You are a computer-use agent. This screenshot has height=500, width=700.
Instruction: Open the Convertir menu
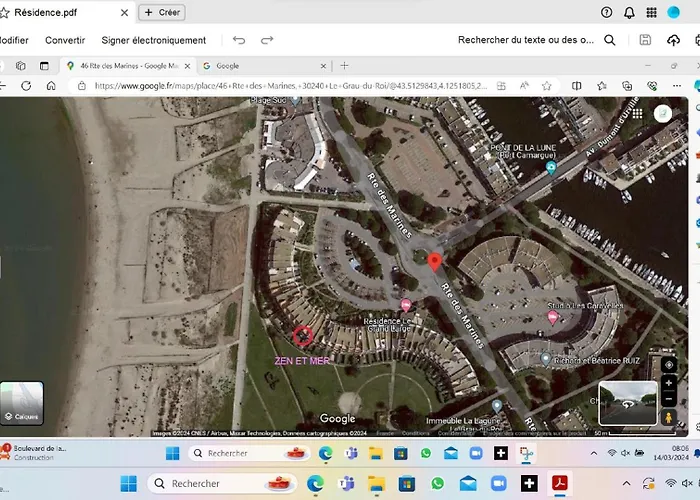pyautogui.click(x=65, y=40)
